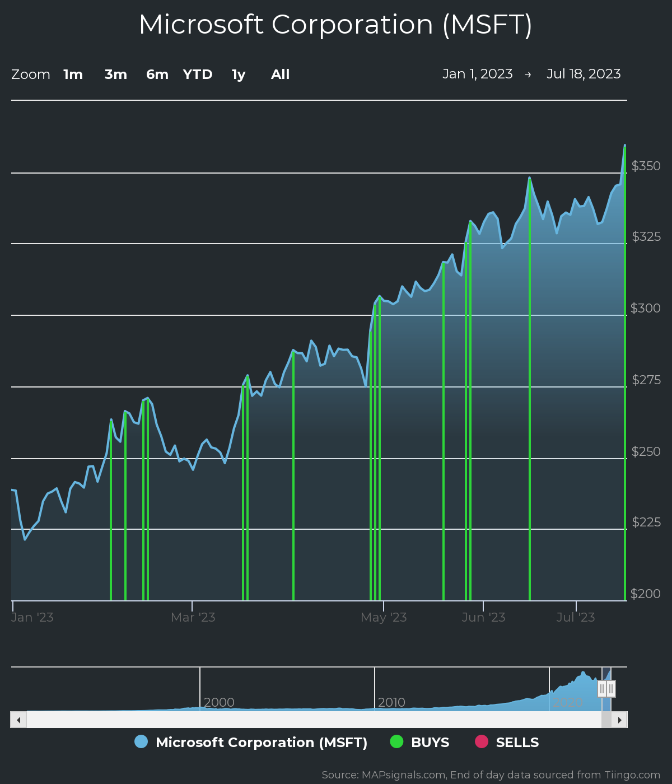
Task: Click the $300 axis label
Action: tap(646, 308)
